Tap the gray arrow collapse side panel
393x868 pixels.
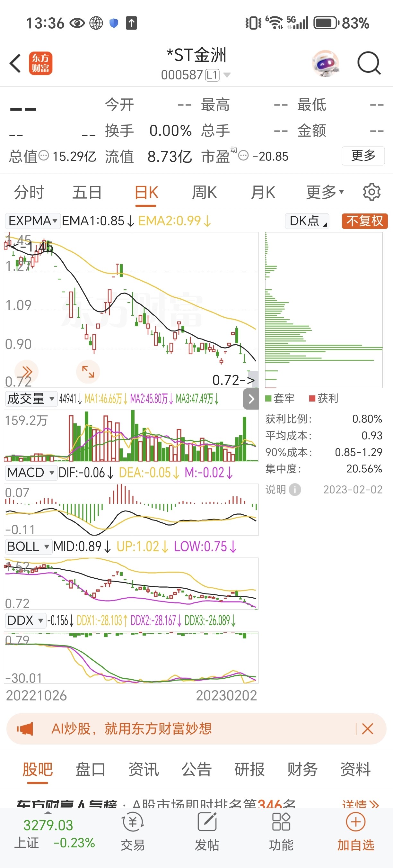(251, 399)
